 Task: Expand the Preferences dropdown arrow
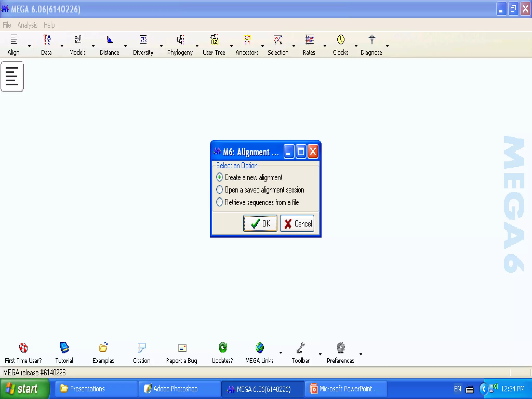click(361, 354)
